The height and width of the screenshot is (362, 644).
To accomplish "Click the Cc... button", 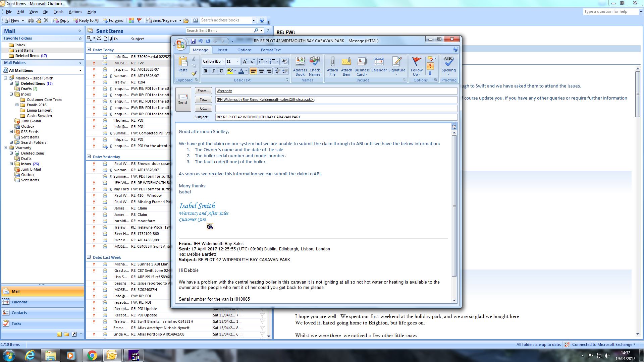I will pyautogui.click(x=203, y=108).
